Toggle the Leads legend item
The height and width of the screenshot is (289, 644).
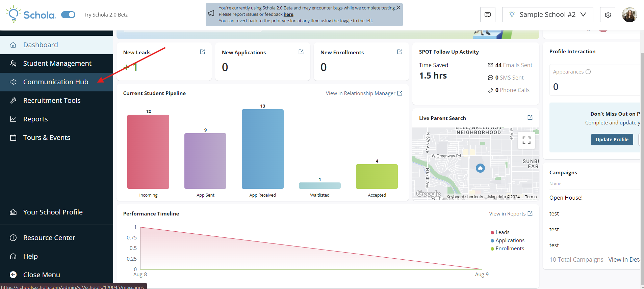point(500,232)
